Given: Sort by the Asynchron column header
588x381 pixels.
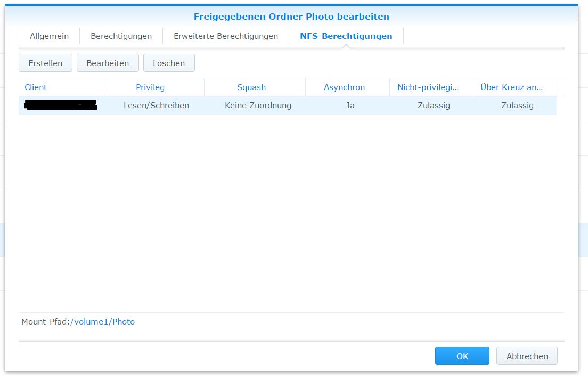Looking at the screenshot, I should 344,87.
